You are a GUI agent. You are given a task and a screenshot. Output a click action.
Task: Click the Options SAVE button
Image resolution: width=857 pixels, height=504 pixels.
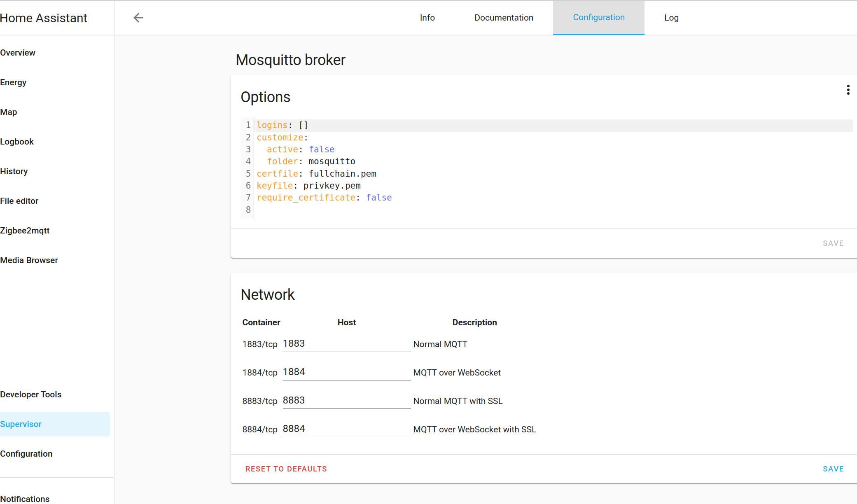[x=833, y=243]
